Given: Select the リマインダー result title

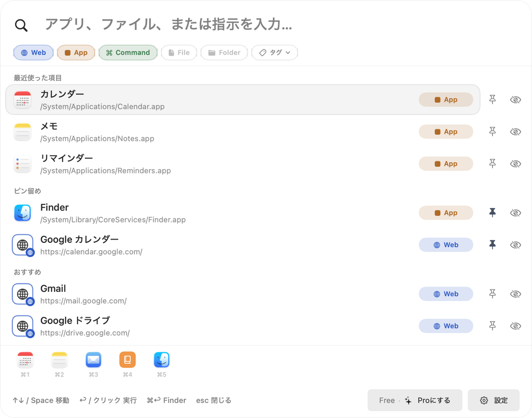Looking at the screenshot, I should tap(66, 158).
